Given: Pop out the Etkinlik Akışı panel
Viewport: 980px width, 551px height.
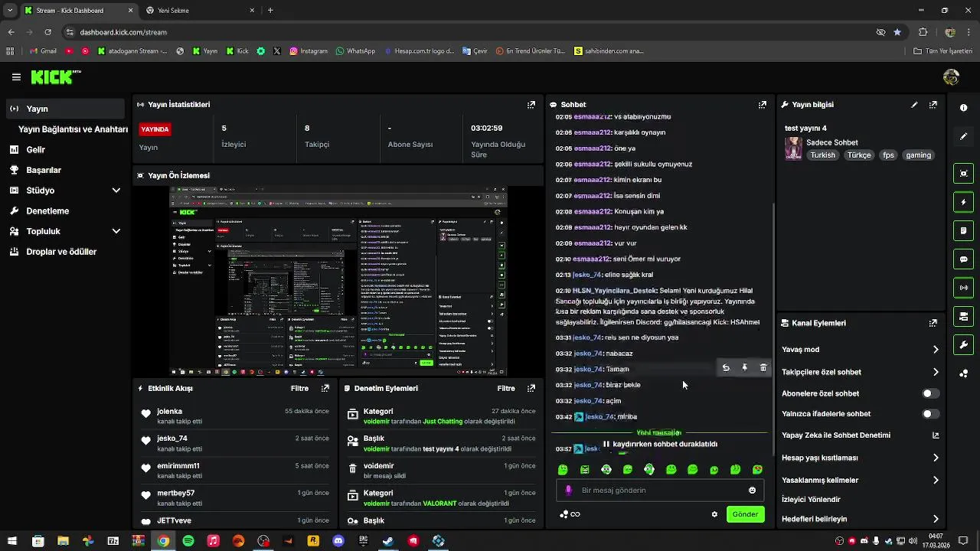Looking at the screenshot, I should tap(325, 389).
